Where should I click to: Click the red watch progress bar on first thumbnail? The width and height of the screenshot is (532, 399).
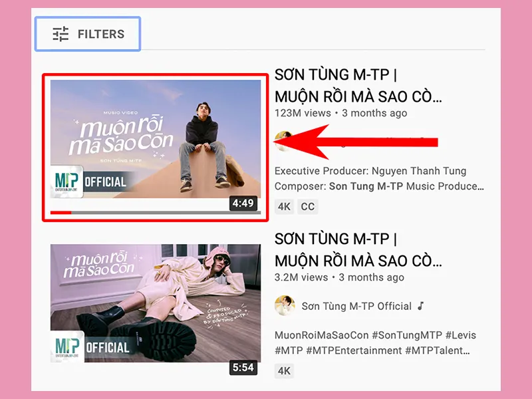pos(63,211)
